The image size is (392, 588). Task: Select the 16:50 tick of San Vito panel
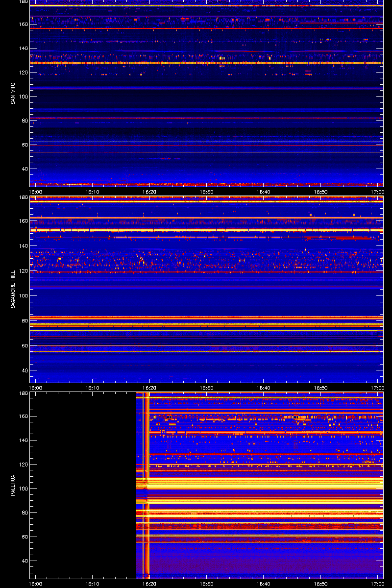tap(321, 192)
